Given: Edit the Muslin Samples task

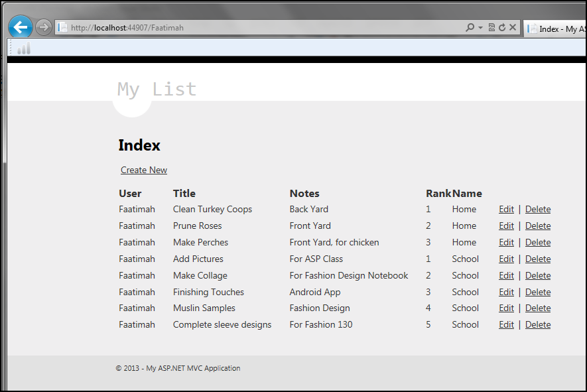Looking at the screenshot, I should tap(506, 308).
